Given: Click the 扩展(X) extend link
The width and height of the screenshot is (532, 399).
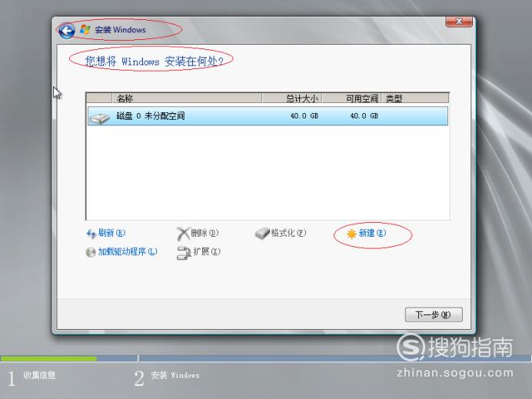Looking at the screenshot, I should pyautogui.click(x=207, y=251).
